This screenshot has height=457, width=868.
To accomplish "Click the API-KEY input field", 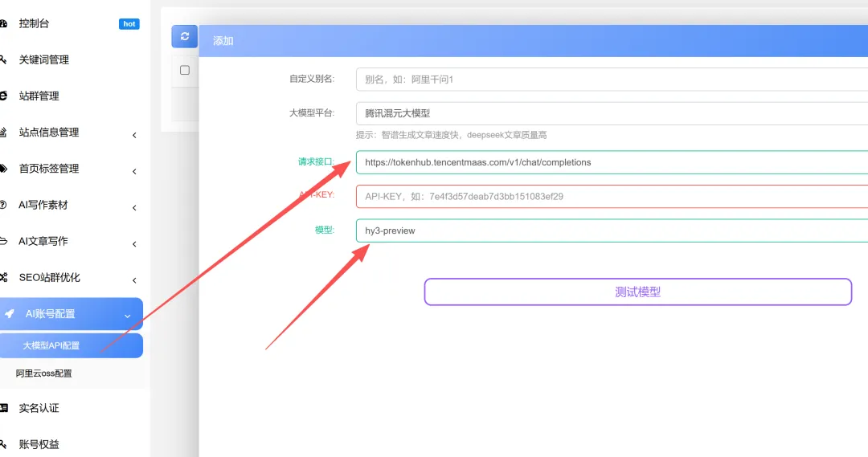I will [612, 197].
